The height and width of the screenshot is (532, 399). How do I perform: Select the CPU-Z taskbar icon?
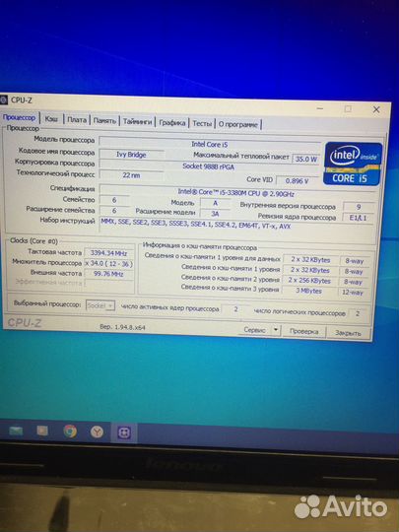(x=124, y=432)
